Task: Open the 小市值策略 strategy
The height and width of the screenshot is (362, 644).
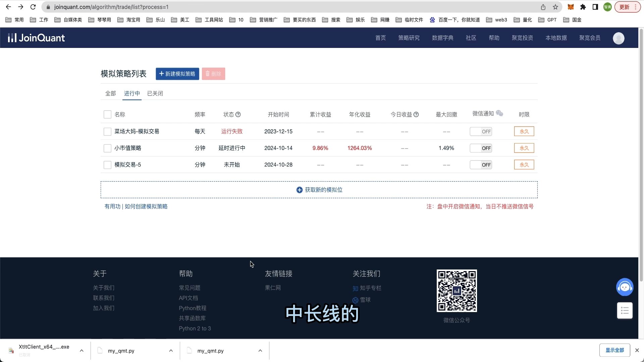Action: click(128, 148)
